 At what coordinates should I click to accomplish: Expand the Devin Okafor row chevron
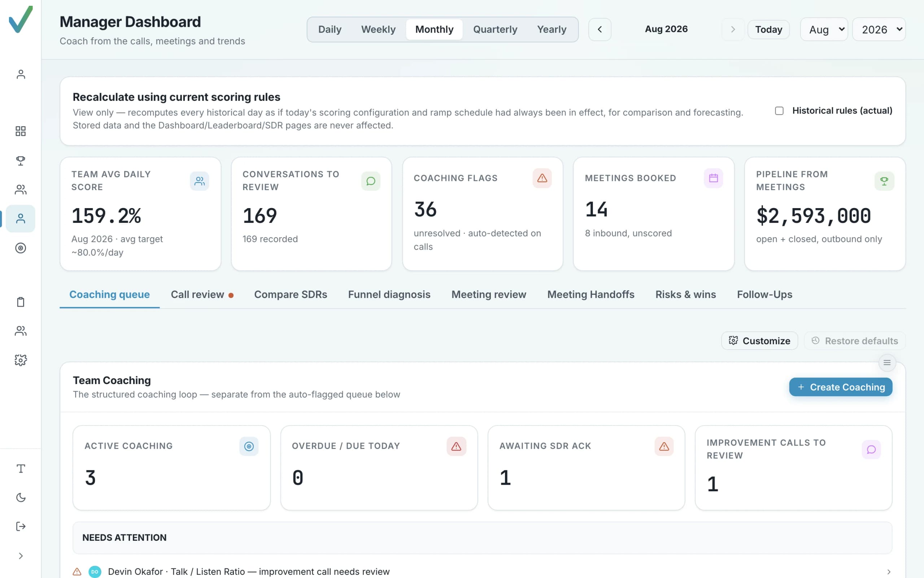[889, 572]
